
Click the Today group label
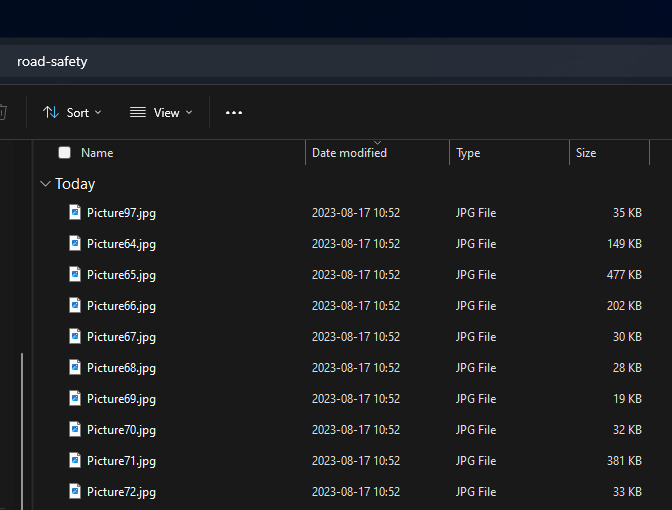click(x=75, y=184)
